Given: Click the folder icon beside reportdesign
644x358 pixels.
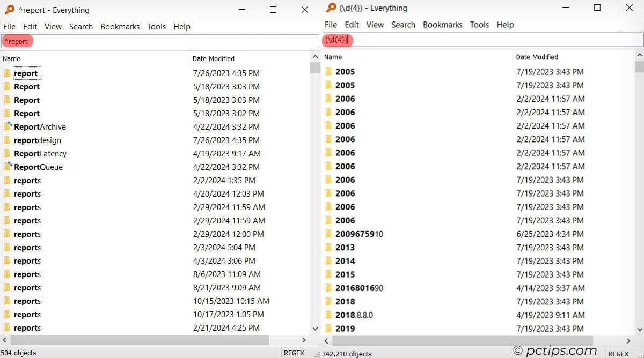Looking at the screenshot, I should 9,140.
